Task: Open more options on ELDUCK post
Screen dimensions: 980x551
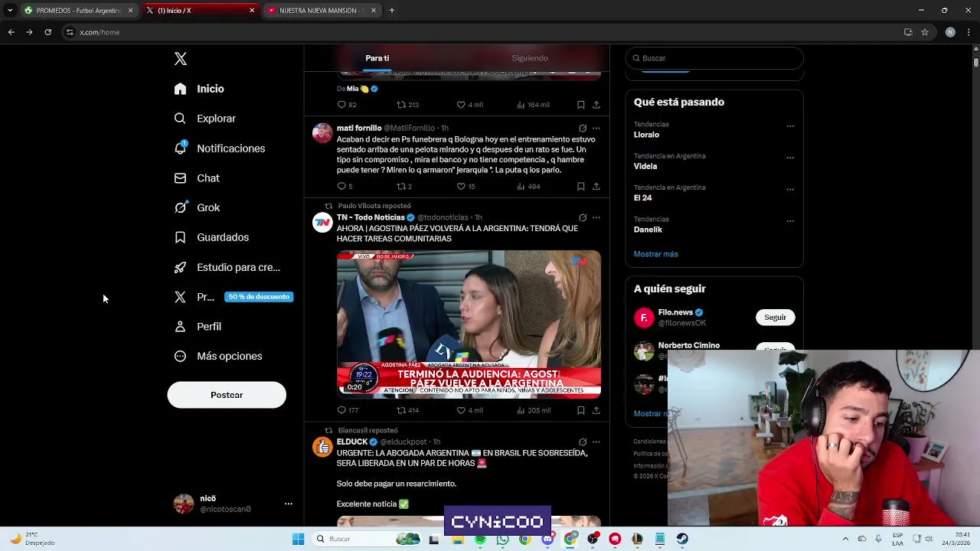Action: [596, 442]
